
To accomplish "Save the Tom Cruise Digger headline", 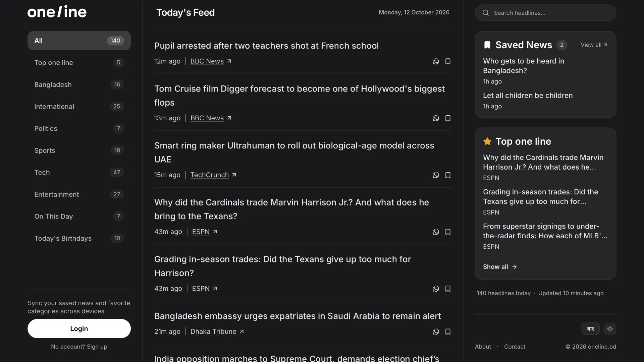I will click(448, 118).
